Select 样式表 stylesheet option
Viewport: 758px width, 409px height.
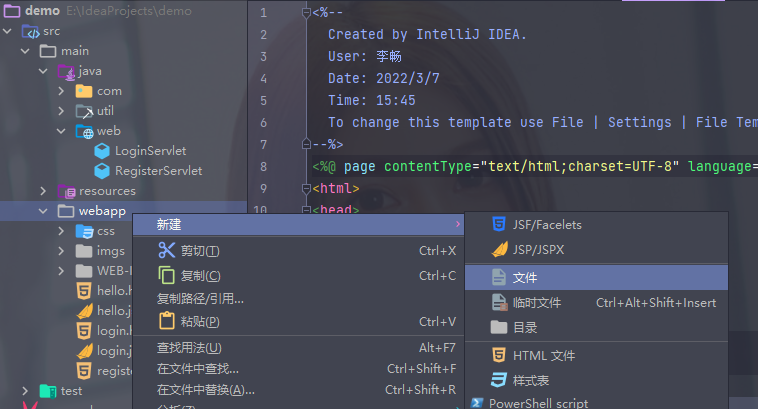597,380
